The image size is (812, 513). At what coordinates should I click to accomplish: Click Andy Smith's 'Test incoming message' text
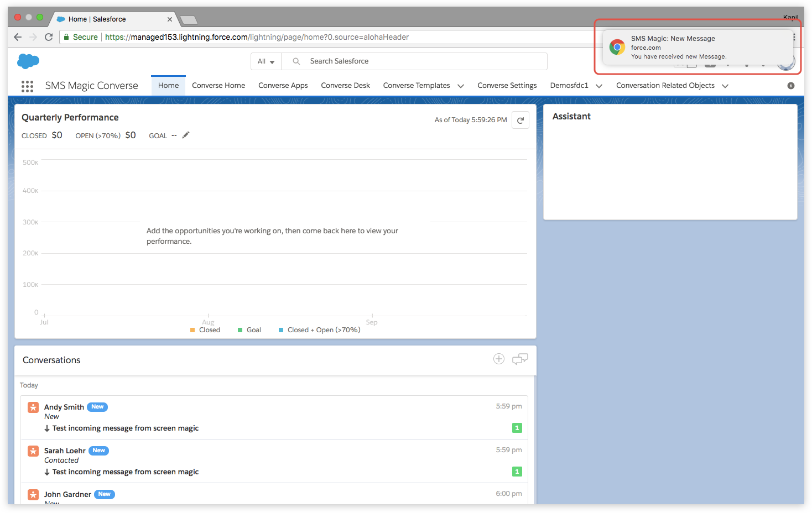point(126,428)
